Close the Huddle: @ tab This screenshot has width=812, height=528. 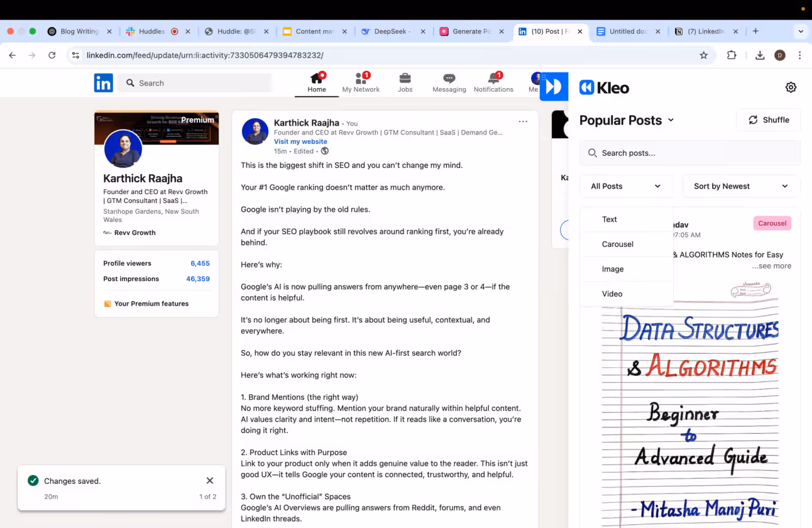point(266,31)
